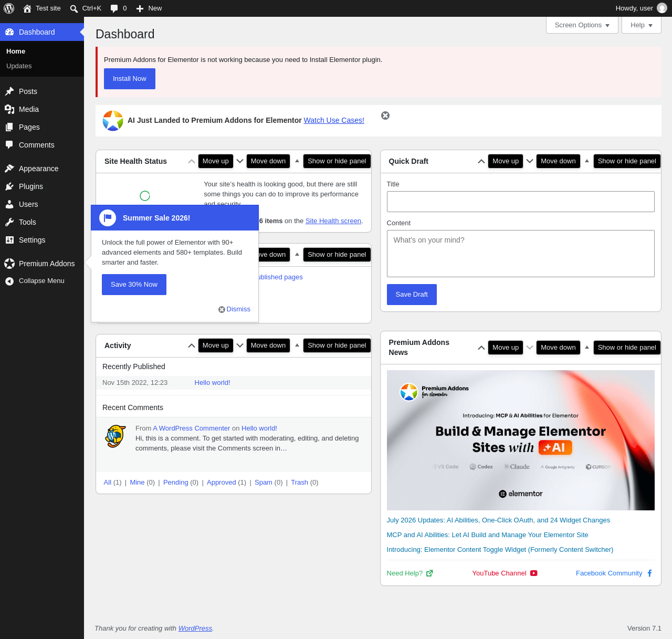Filter comments by Trash
The image size is (672, 639).
tap(299, 483)
